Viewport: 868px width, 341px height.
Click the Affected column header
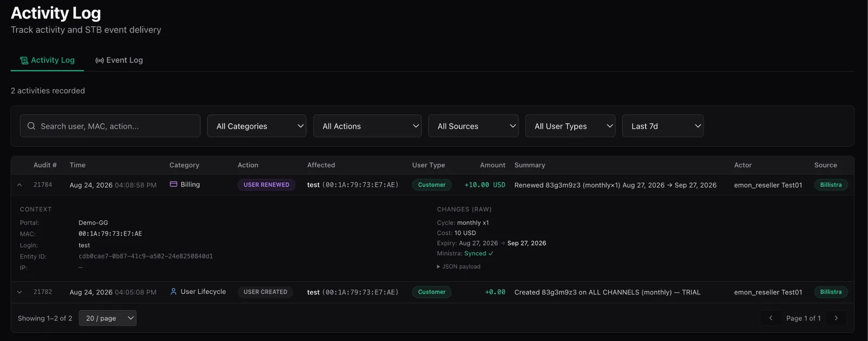(321, 165)
